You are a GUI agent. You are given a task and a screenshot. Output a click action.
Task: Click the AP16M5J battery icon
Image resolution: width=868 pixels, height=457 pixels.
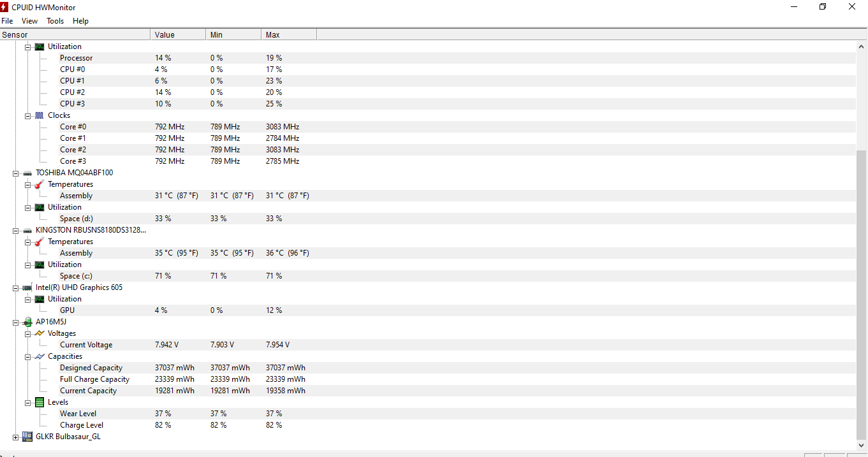pos(27,322)
